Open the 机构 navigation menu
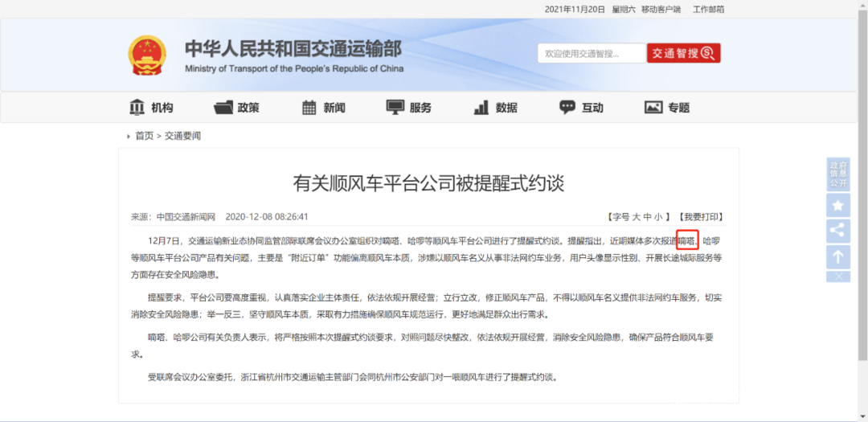 (x=151, y=108)
